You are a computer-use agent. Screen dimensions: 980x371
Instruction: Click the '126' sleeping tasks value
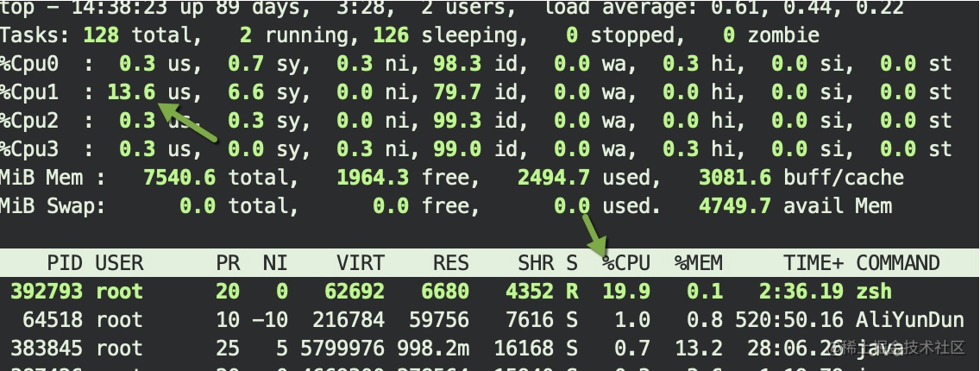click(x=391, y=35)
